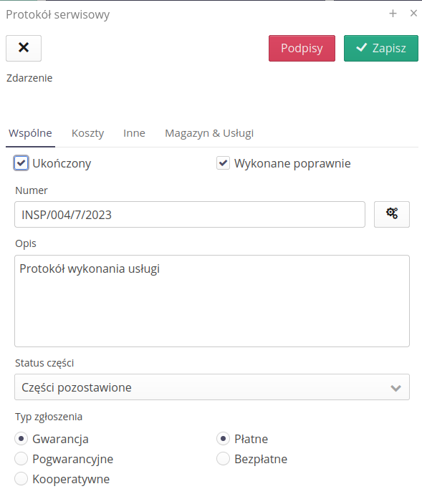
Task: Select the Płatne radio button
Action: 223,439
